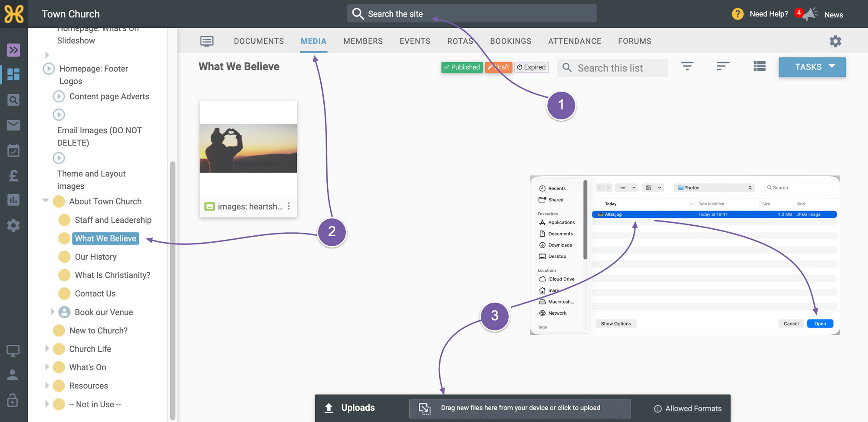Open the TASKS dropdown button

(x=812, y=67)
